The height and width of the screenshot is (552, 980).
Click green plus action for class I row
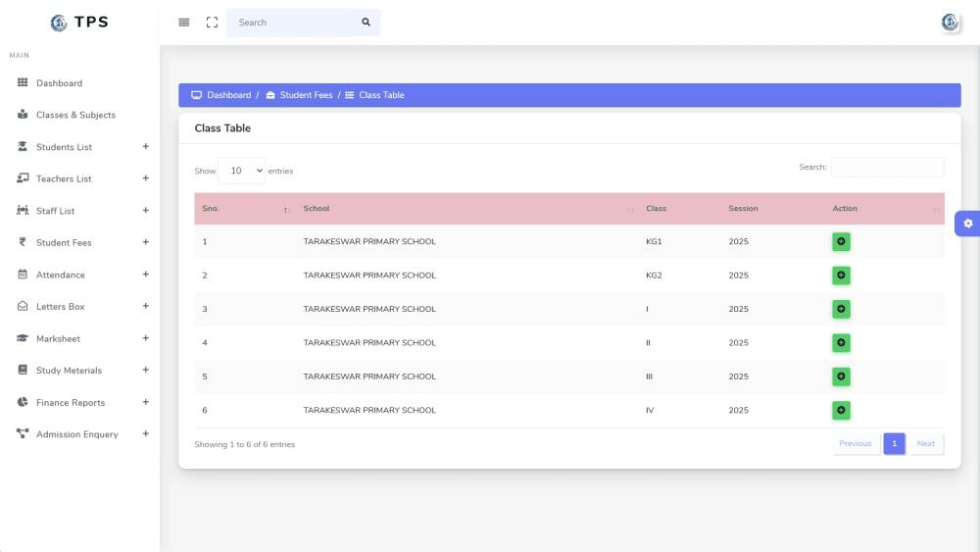[x=841, y=309]
